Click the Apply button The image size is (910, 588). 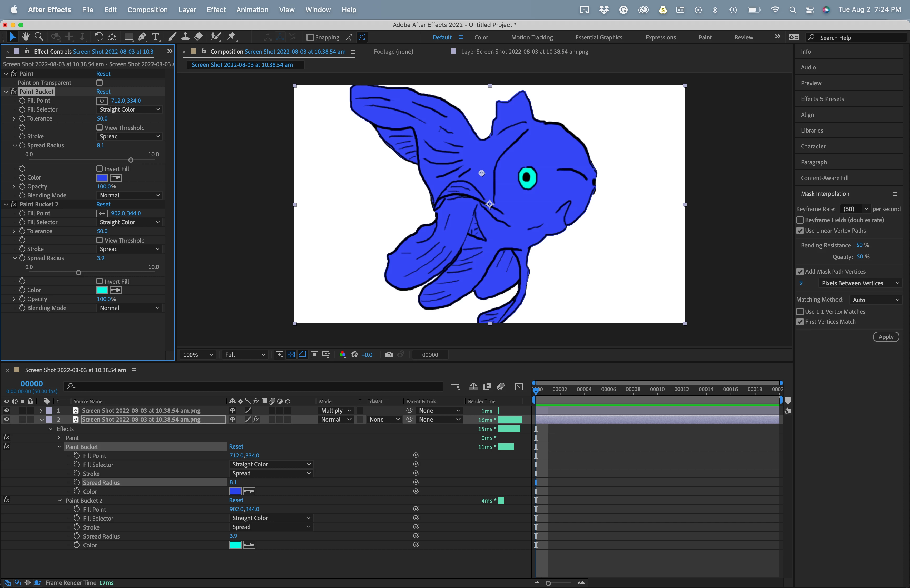click(x=886, y=337)
